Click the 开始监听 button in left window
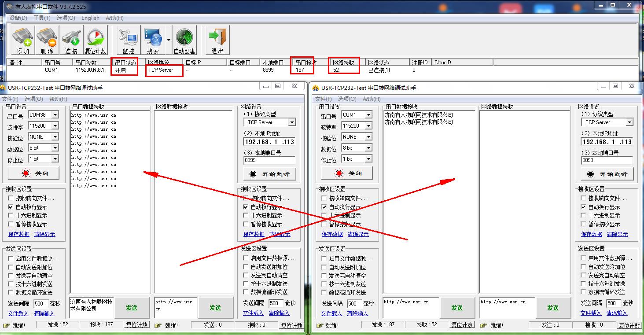This screenshot has width=644, height=335. coord(270,174)
